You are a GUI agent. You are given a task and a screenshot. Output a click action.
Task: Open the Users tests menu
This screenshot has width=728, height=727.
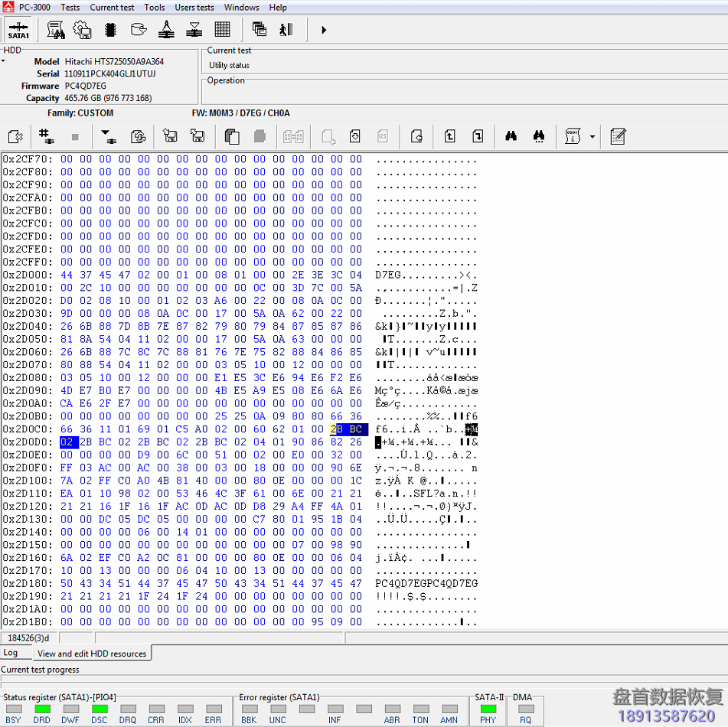(x=194, y=7)
